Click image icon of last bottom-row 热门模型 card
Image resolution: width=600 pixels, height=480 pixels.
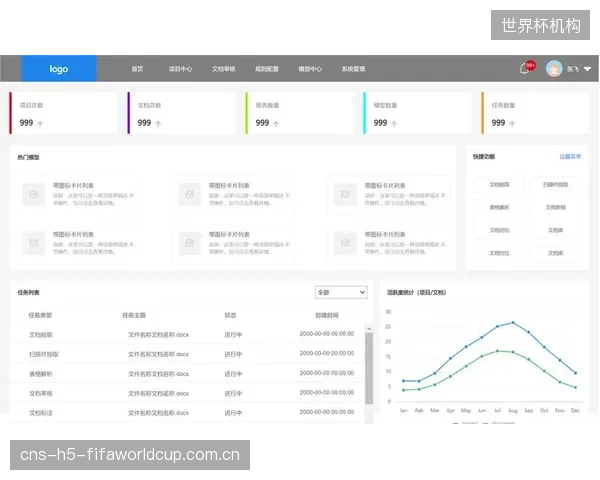345,243
